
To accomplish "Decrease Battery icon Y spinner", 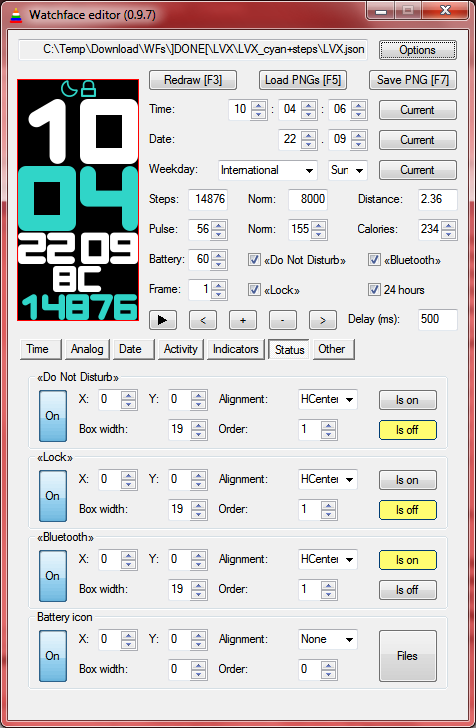I will pos(199,644).
